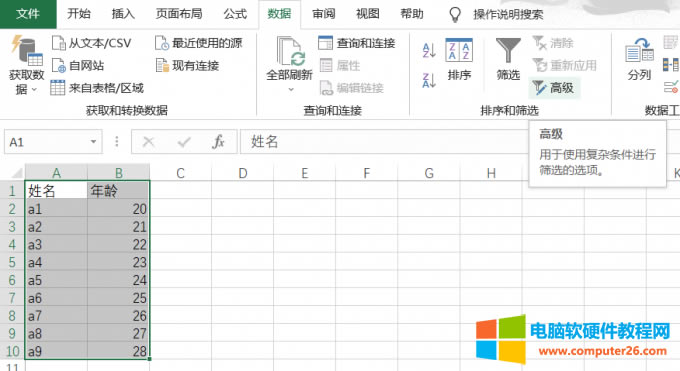The height and width of the screenshot is (371, 680).
Task: Open the Name Box dropdown arrow
Action: coord(93,142)
